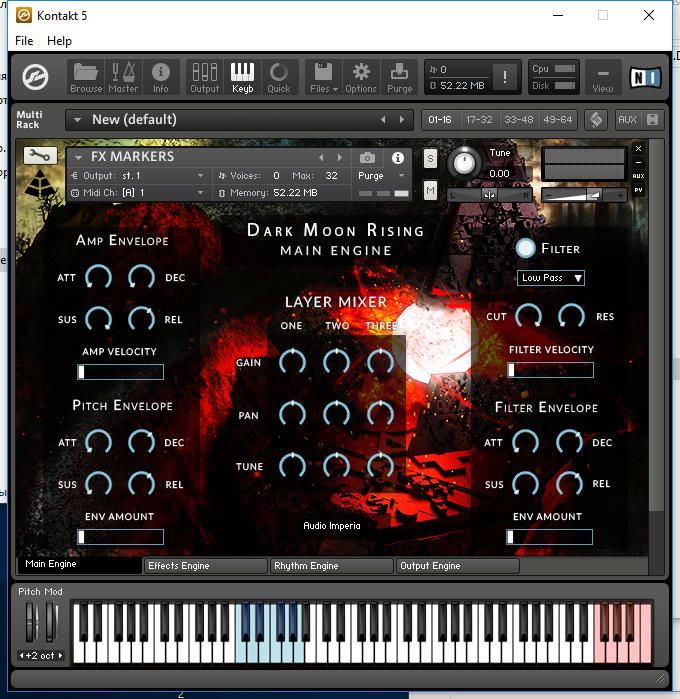Open the Browse panel
Viewport: 680px width, 699px height.
[86, 76]
